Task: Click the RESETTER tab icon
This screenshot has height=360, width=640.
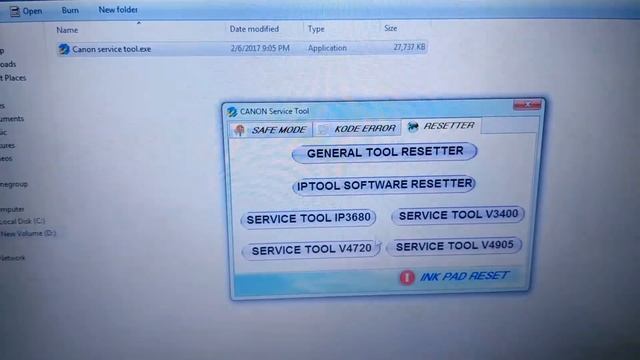Action: click(x=413, y=127)
